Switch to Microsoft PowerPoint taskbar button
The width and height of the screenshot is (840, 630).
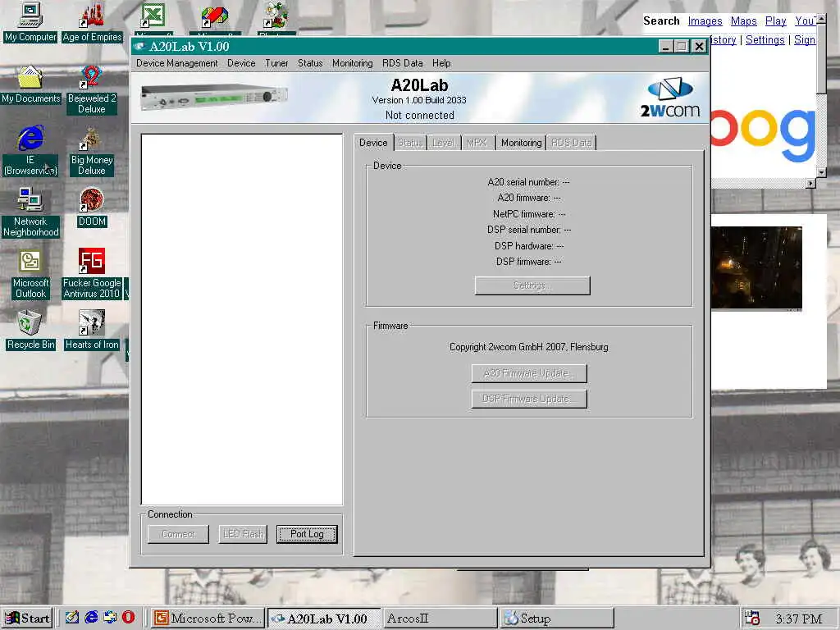coord(208,619)
